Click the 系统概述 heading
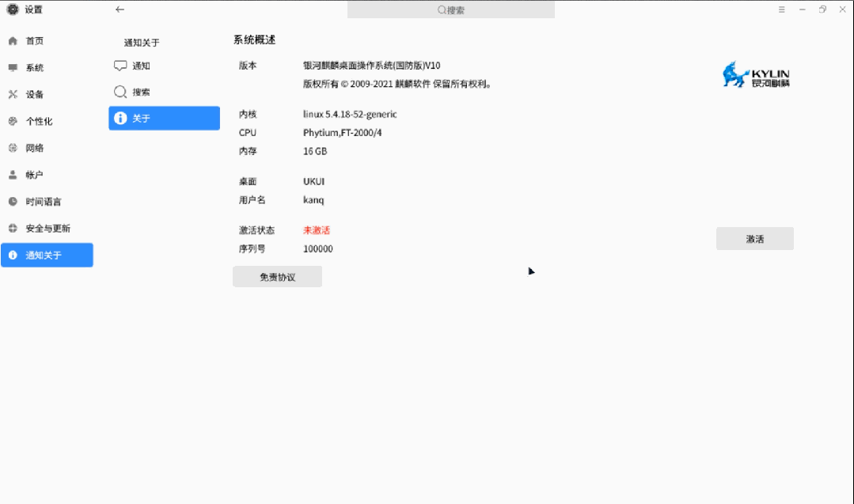 click(254, 40)
